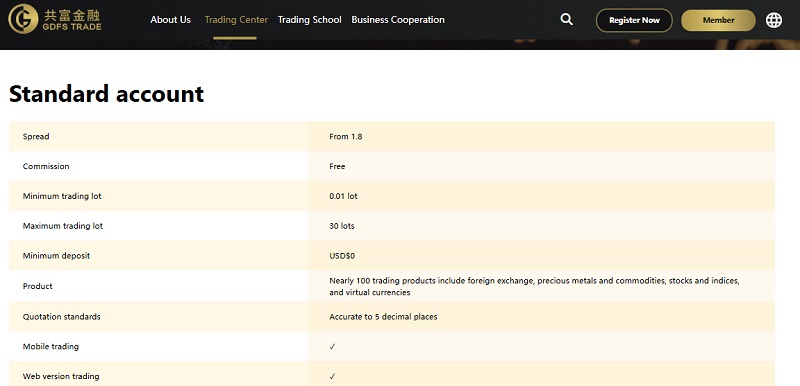The height and width of the screenshot is (386, 800).
Task: Click the Standard account heading
Action: pos(107,94)
